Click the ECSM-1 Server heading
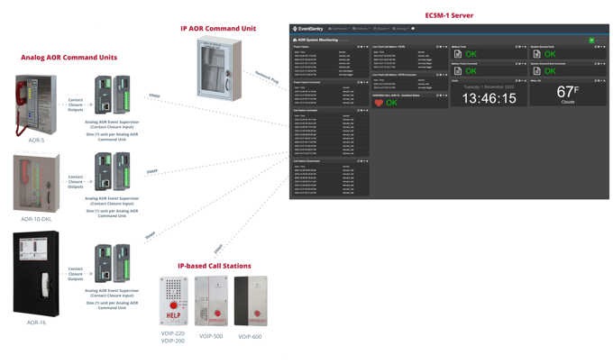 [449, 15]
